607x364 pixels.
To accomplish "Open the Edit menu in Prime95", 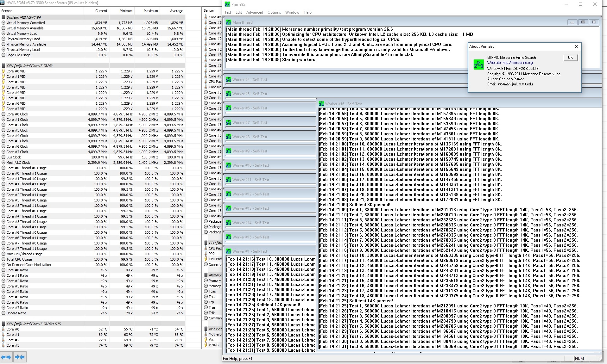I will tap(239, 12).
